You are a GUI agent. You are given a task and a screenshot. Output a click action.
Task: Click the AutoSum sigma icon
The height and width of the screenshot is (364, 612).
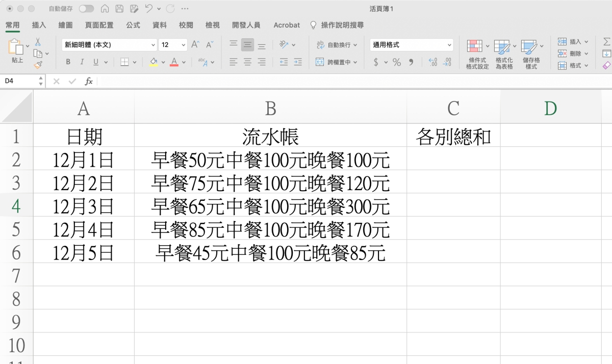click(x=606, y=42)
